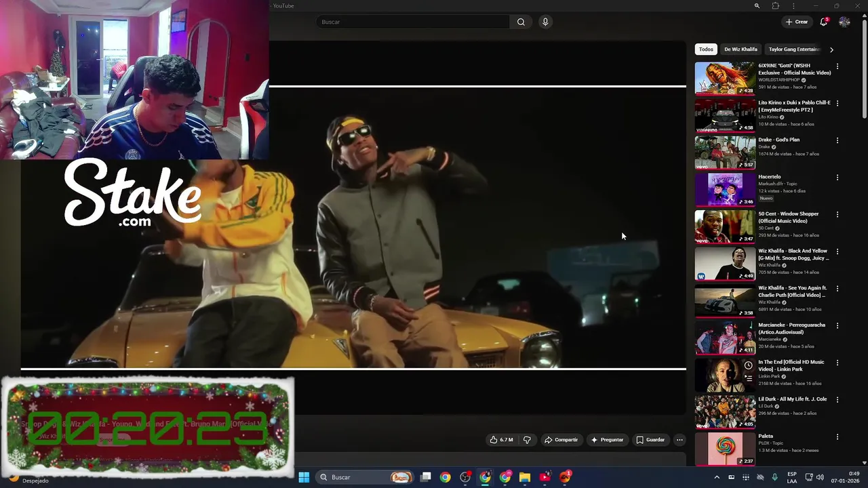
Task: Open options for Lito Kirino EnvyMeFreestyle video
Action: [x=837, y=104]
